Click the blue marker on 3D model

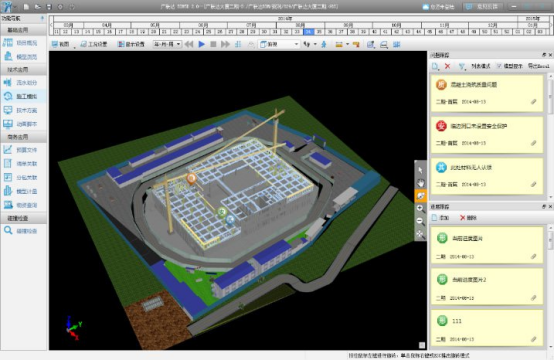point(230,220)
